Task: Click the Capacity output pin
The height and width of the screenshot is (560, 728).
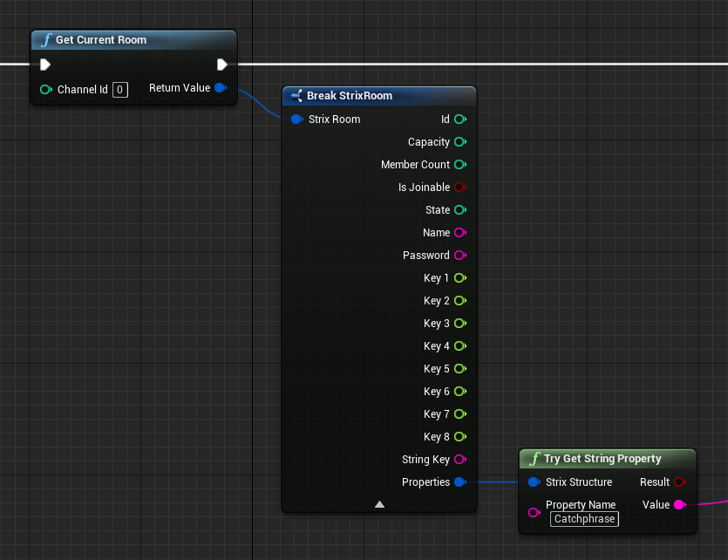Action: (x=460, y=141)
